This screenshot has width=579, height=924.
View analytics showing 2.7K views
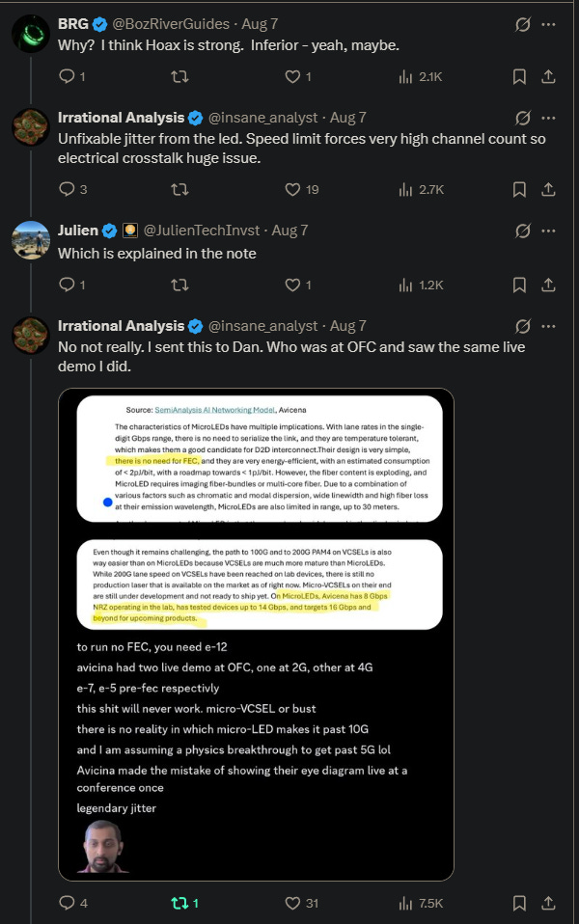(x=421, y=189)
